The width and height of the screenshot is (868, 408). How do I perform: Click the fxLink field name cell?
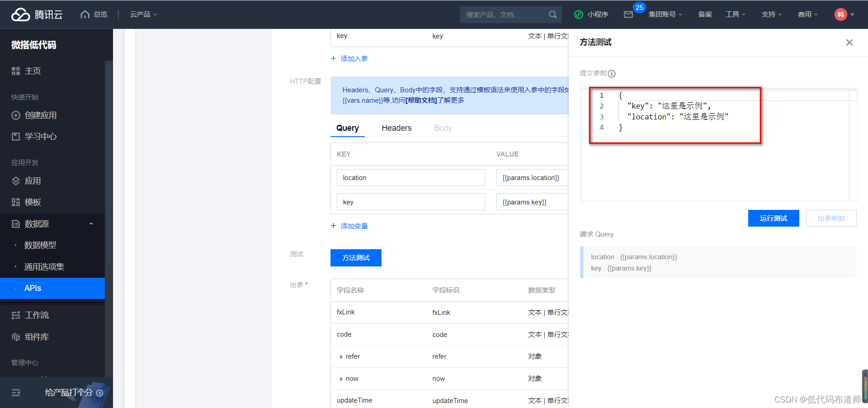(345, 312)
